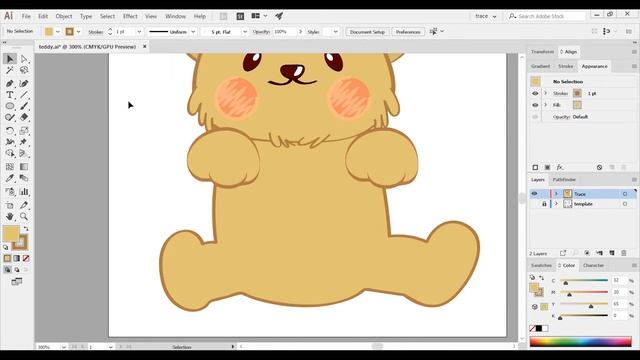Select the Line Segment tool
This screenshot has width=640, height=360.
(x=24, y=95)
